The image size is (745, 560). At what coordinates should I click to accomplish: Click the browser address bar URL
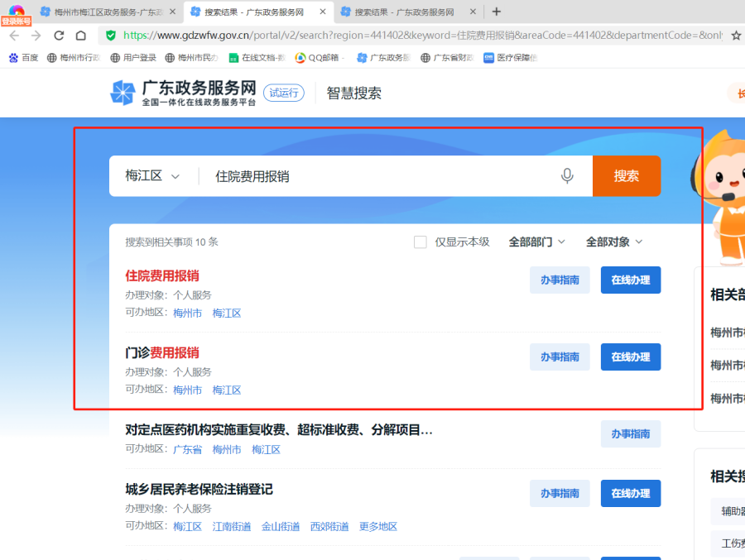(x=423, y=35)
